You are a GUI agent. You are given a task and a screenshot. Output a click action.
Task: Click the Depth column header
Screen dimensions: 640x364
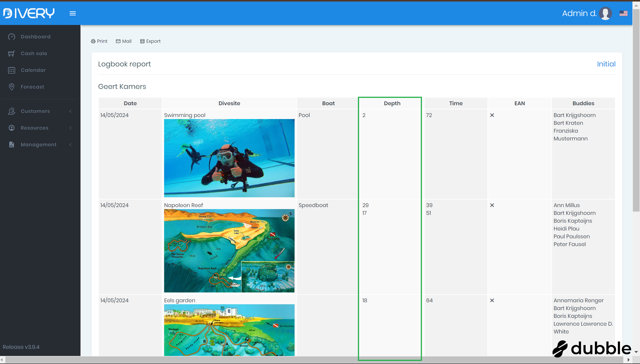[x=392, y=103]
